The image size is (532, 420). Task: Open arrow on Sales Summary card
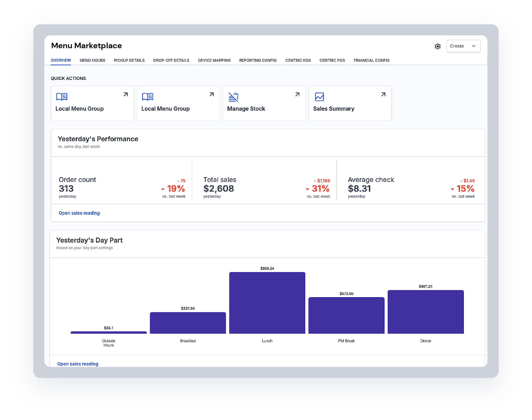[x=383, y=94]
